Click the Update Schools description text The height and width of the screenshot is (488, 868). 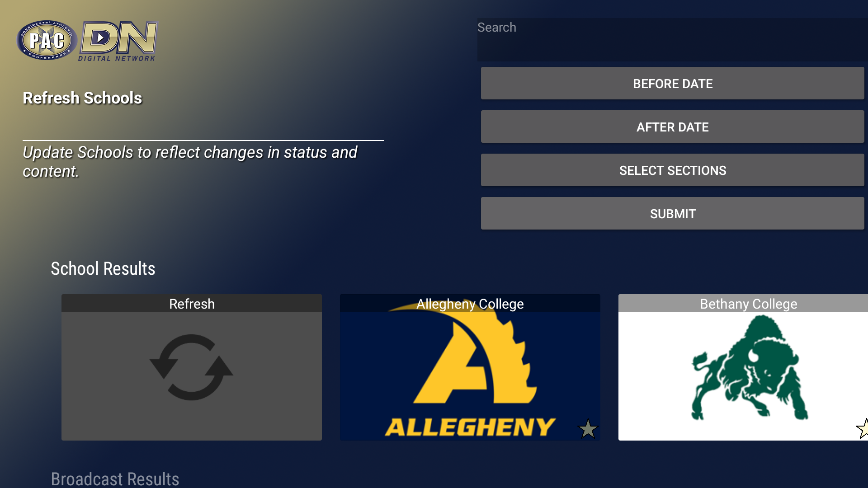pos(190,162)
